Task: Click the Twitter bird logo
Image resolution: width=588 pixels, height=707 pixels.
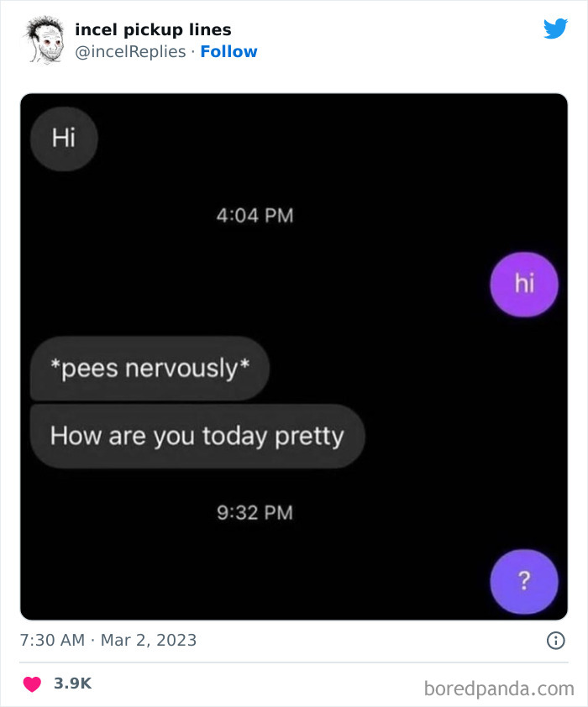Action: tap(555, 29)
